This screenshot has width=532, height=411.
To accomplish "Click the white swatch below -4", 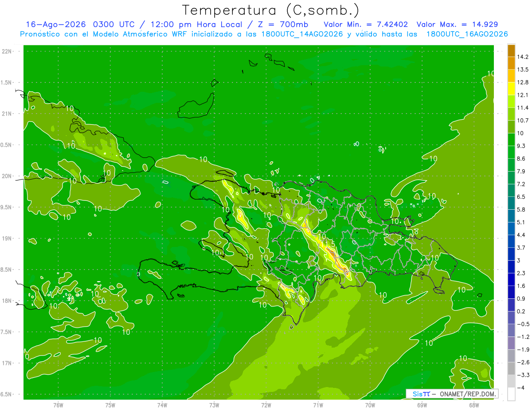I will click(511, 394).
